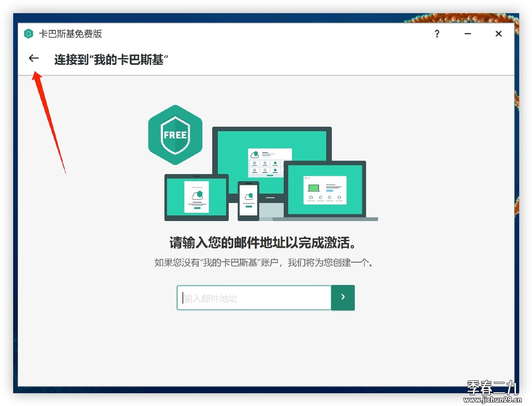This screenshot has height=406, width=532.
Task: Click the back arrow to return
Action: (x=34, y=58)
